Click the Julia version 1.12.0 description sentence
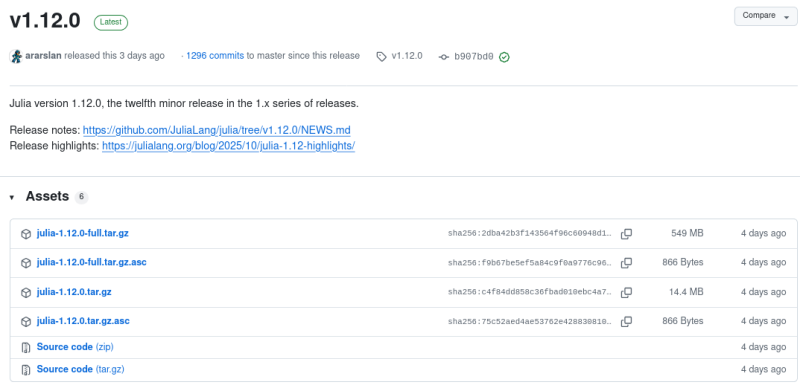The width and height of the screenshot is (800, 388). pos(184,104)
